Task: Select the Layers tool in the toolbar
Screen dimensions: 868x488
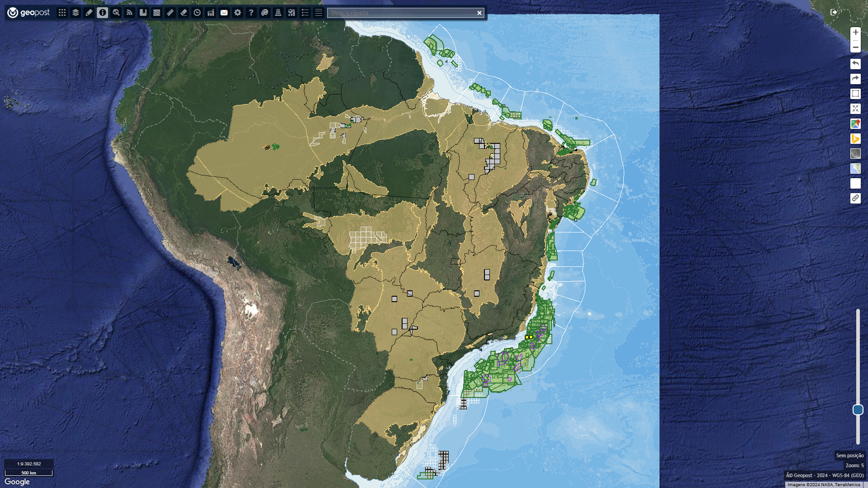Action: point(75,13)
